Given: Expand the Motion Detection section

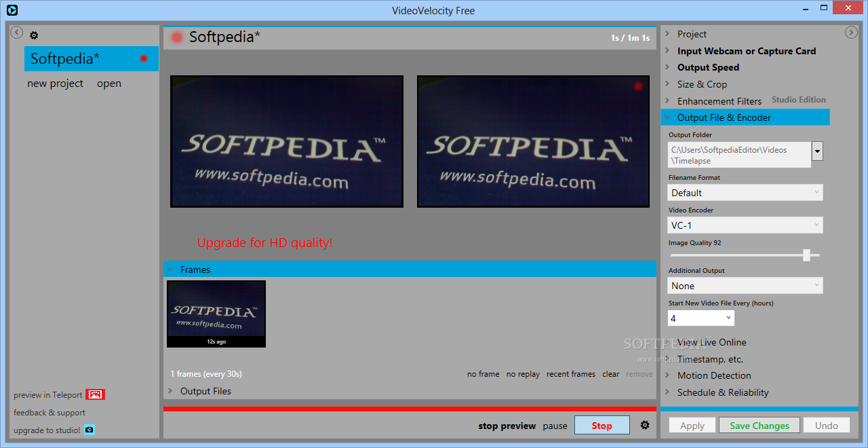Looking at the screenshot, I should (714, 375).
